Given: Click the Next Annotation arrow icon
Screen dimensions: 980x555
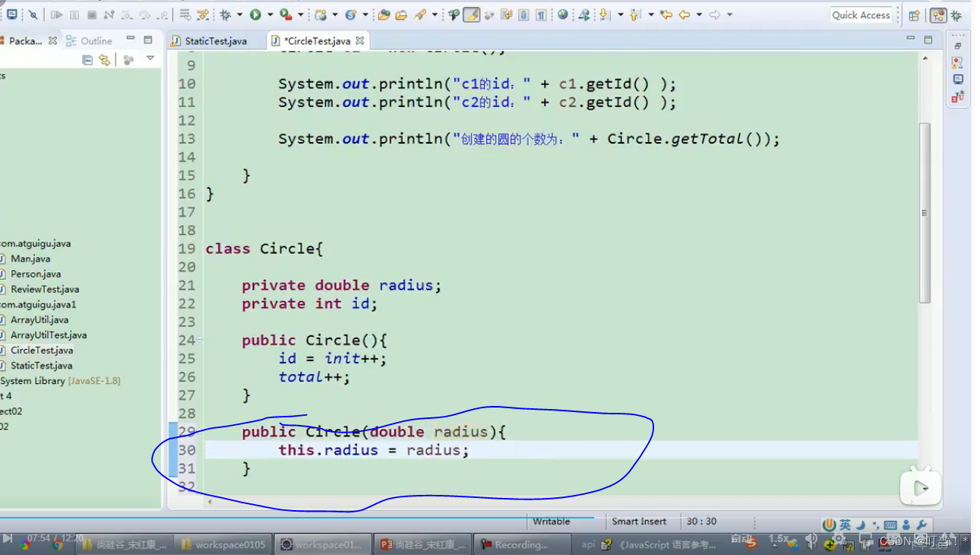Looking at the screenshot, I should pyautogui.click(x=605, y=14).
